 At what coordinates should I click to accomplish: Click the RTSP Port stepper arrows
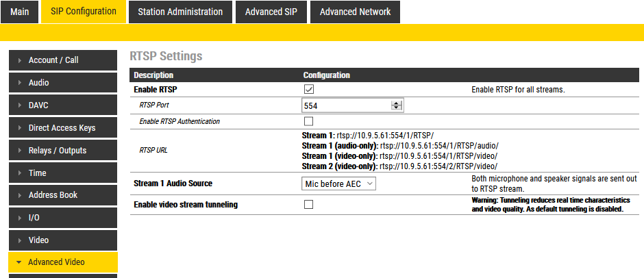tap(396, 105)
